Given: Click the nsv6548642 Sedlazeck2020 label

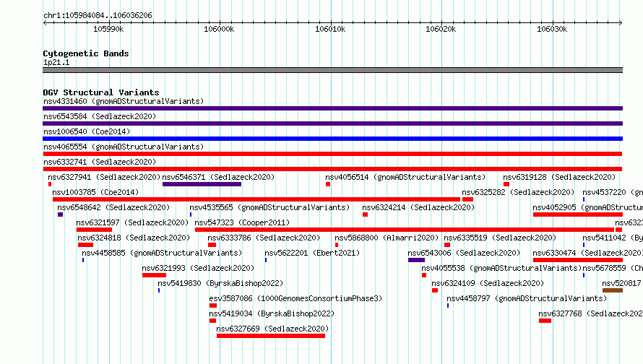Looking at the screenshot, I should [113, 207].
